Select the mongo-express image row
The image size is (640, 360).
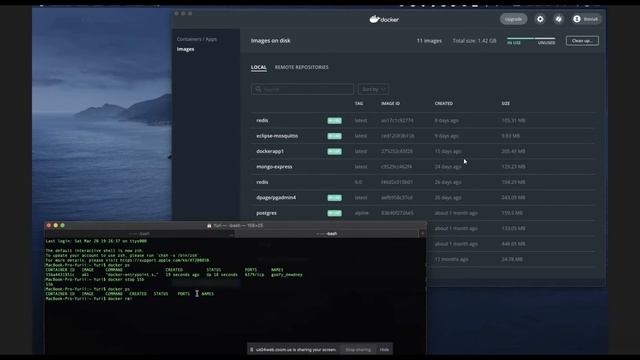423,167
